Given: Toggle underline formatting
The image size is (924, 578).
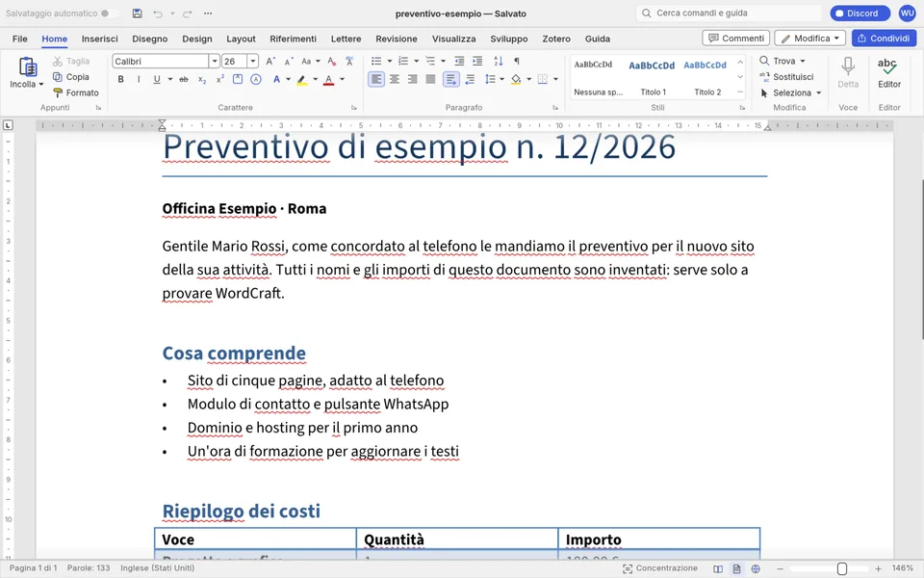Looking at the screenshot, I should click(157, 79).
